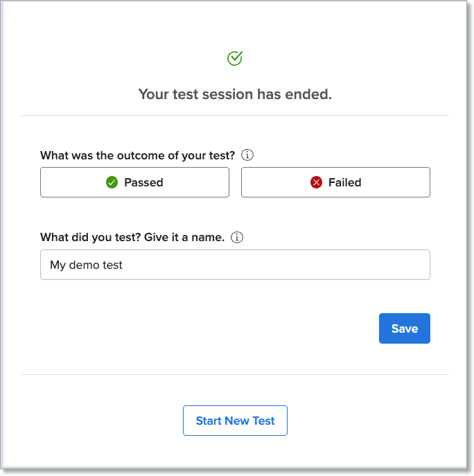Click the word 'Failed' on the outcome button
This screenshot has width=474, height=476.
click(x=345, y=183)
